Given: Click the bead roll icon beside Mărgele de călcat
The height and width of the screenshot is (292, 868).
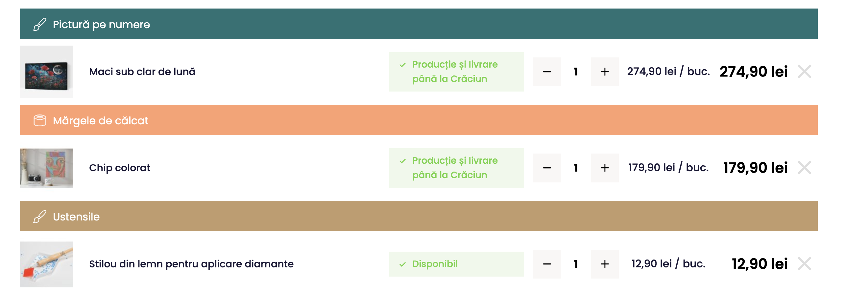Looking at the screenshot, I should click(x=40, y=120).
